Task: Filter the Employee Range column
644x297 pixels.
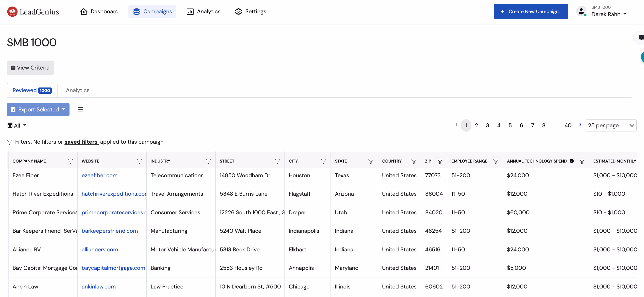Action: [x=496, y=161]
